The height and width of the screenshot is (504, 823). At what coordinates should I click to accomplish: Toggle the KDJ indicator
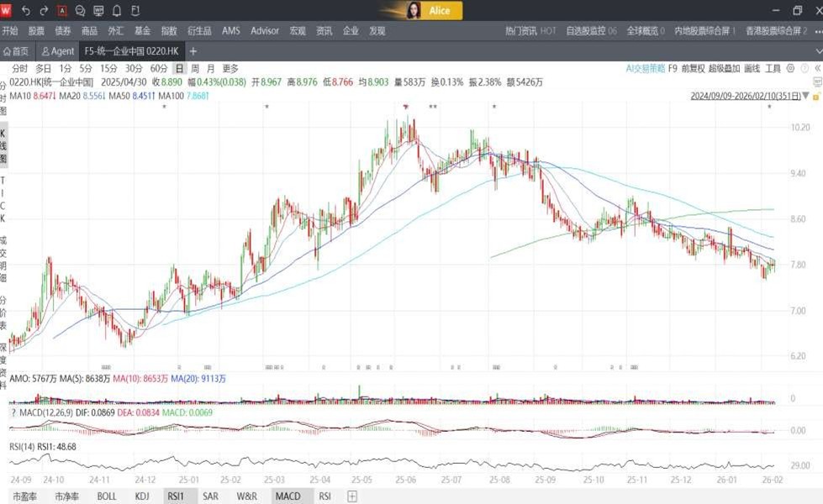[x=142, y=496]
